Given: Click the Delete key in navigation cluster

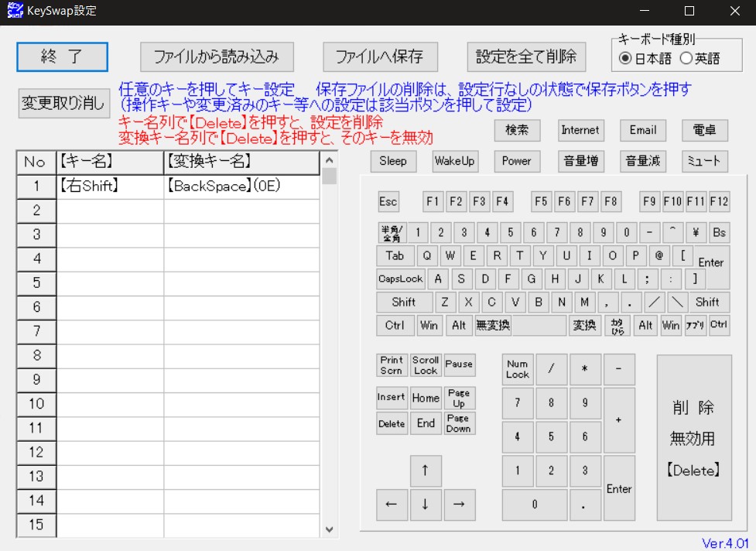Looking at the screenshot, I should click(392, 423).
